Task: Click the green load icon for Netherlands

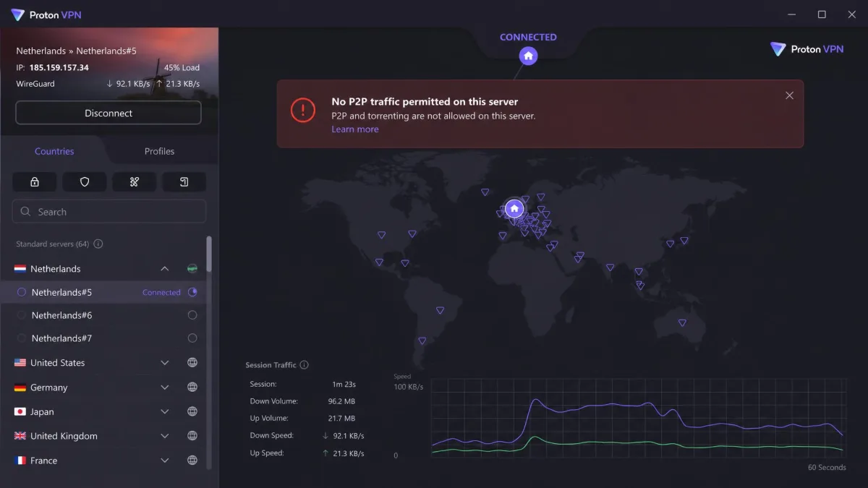Action: tap(192, 269)
